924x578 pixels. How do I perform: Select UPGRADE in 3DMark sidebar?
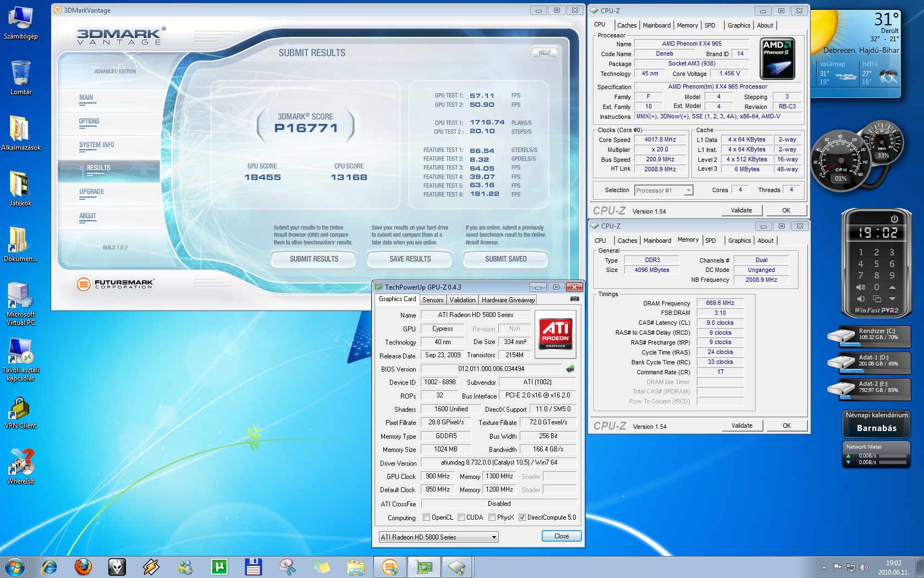pyautogui.click(x=91, y=192)
